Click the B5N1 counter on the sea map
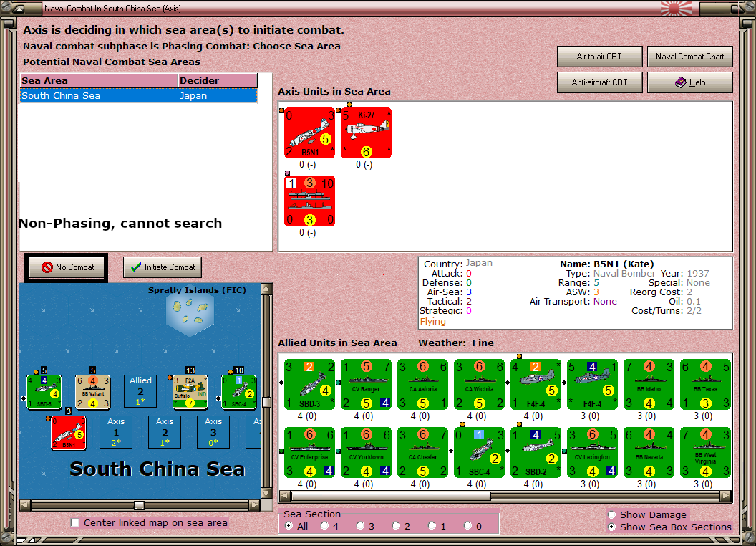756x546 pixels. click(69, 433)
